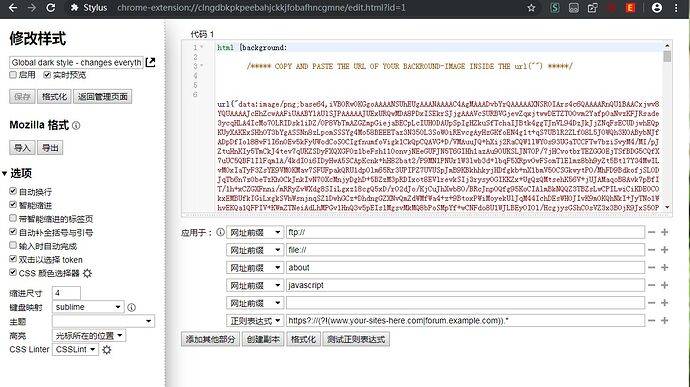Screen dimensions: 690x387
Task: Click the 导出 export button
Action: pos(50,147)
